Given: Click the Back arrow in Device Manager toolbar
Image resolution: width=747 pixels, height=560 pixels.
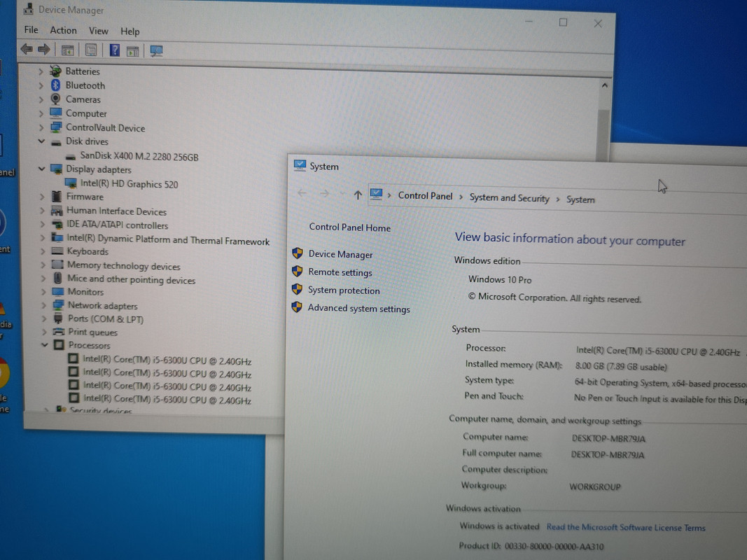Looking at the screenshot, I should 27,49.
